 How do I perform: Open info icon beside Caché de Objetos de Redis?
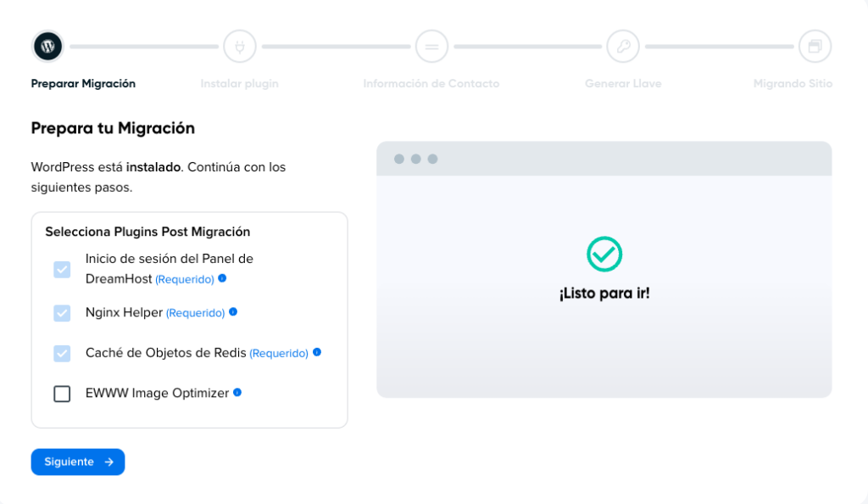coord(317,352)
